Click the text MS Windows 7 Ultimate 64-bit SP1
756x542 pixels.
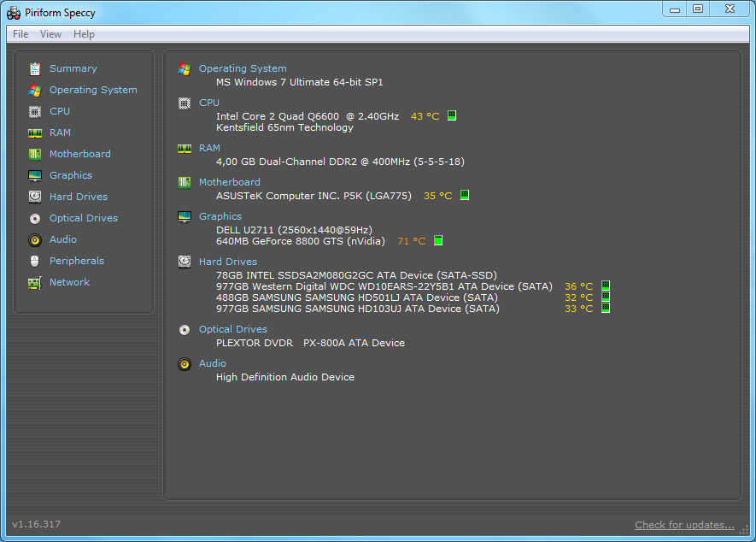point(300,82)
